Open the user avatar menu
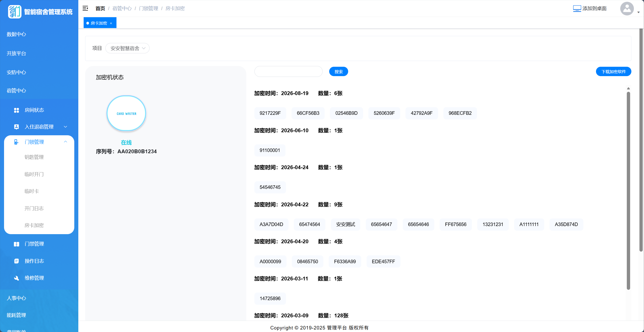The image size is (644, 332). (x=627, y=9)
